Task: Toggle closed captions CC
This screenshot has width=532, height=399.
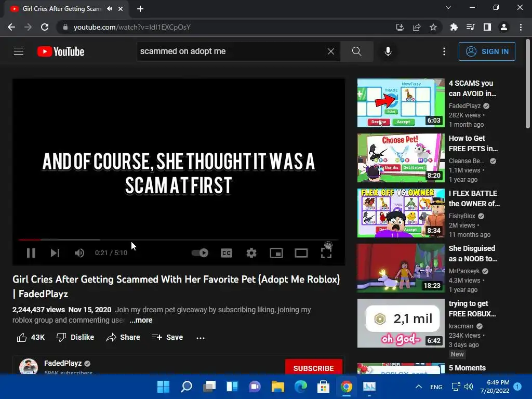Action: tap(227, 253)
